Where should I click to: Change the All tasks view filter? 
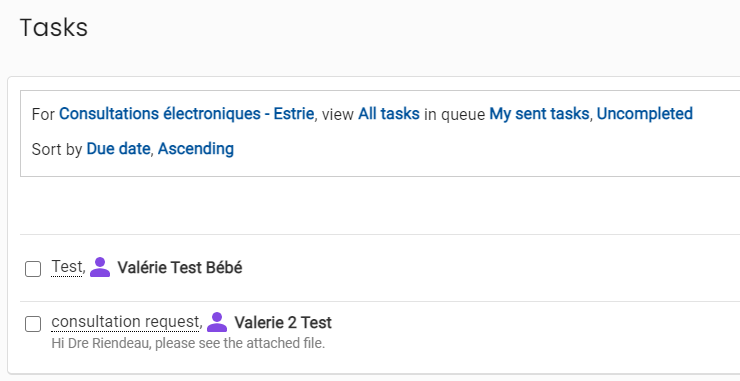coord(389,114)
